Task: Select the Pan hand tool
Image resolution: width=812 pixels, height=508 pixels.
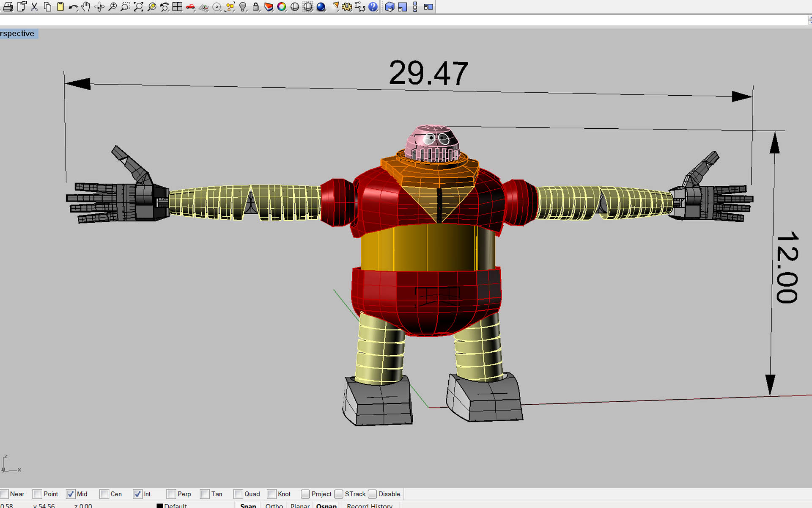Action: coord(86,7)
